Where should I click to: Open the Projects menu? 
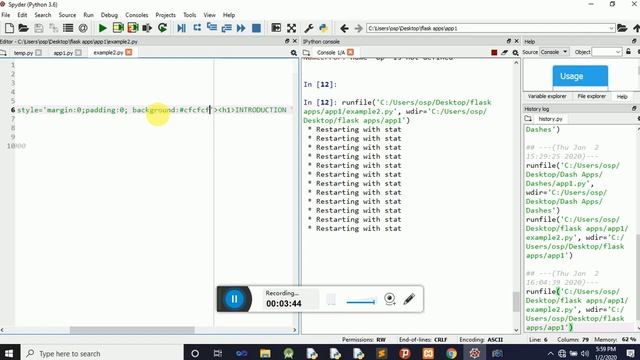[x=165, y=15]
